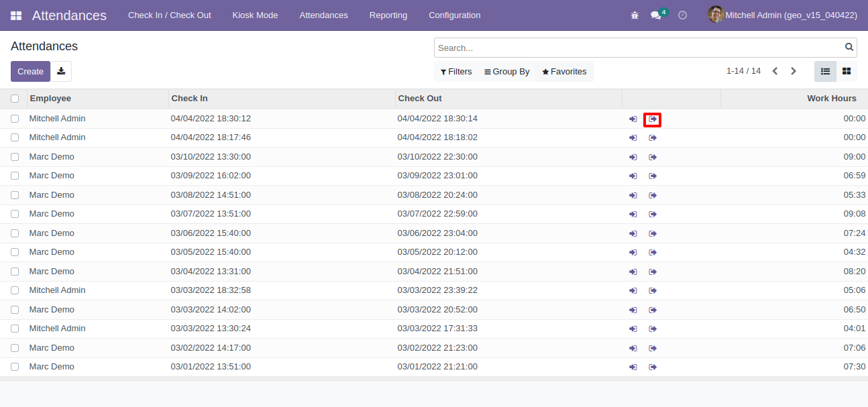Switch to list view
Image resolution: width=868 pixels, height=407 pixels.
point(825,71)
